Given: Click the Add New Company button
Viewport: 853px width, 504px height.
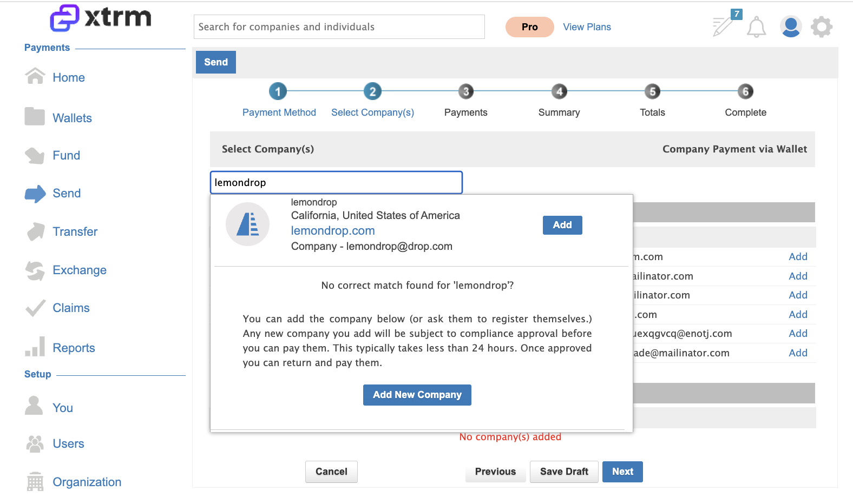Looking at the screenshot, I should (417, 395).
